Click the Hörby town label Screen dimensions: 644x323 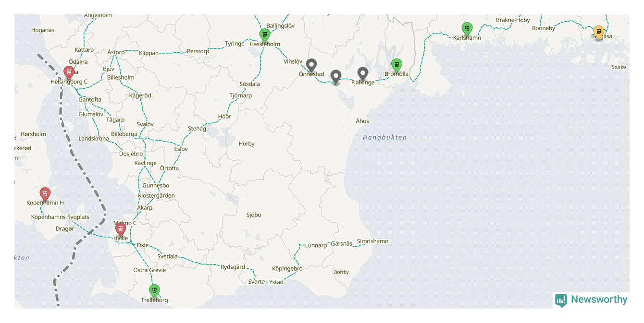pos(247,144)
